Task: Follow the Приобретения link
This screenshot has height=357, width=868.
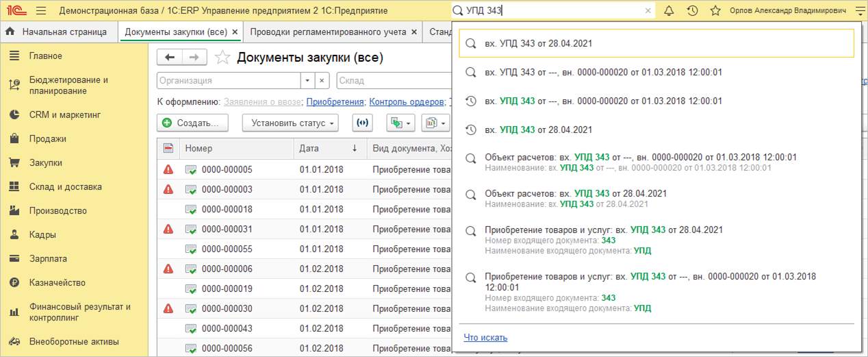Action: point(335,101)
